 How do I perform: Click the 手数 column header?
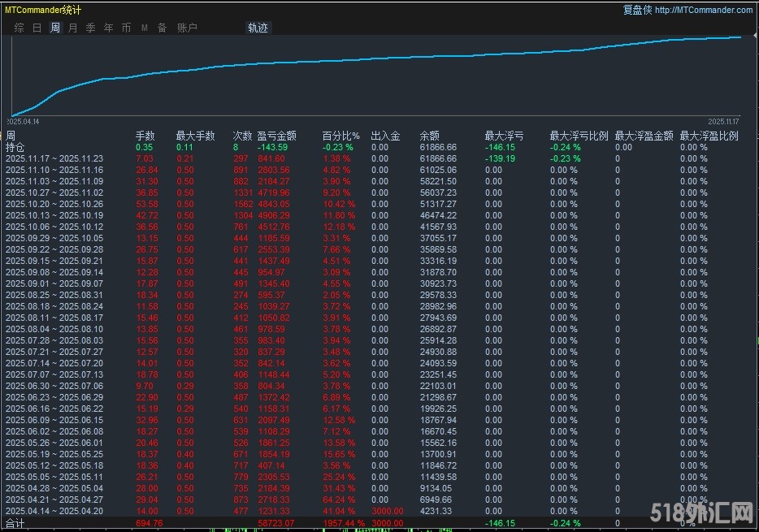pos(145,136)
